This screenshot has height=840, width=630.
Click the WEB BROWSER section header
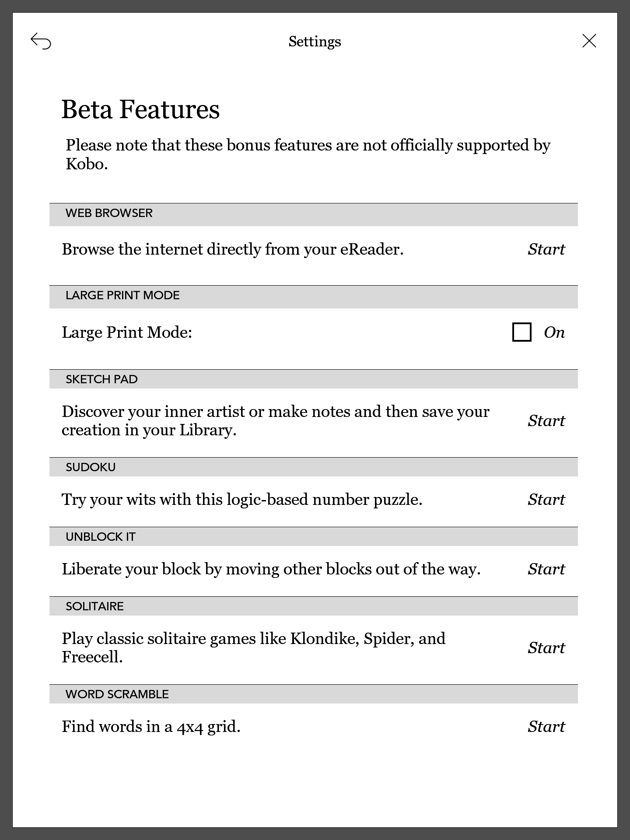pos(109,213)
